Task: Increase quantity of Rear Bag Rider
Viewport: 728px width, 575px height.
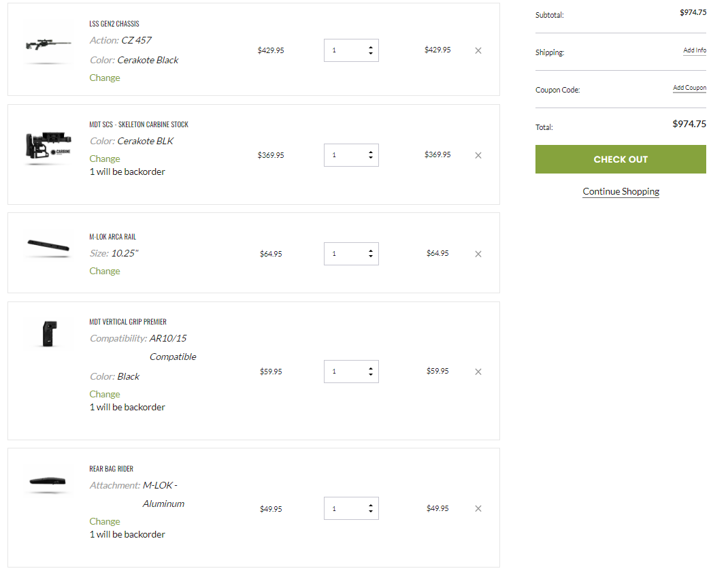Action: (371, 506)
